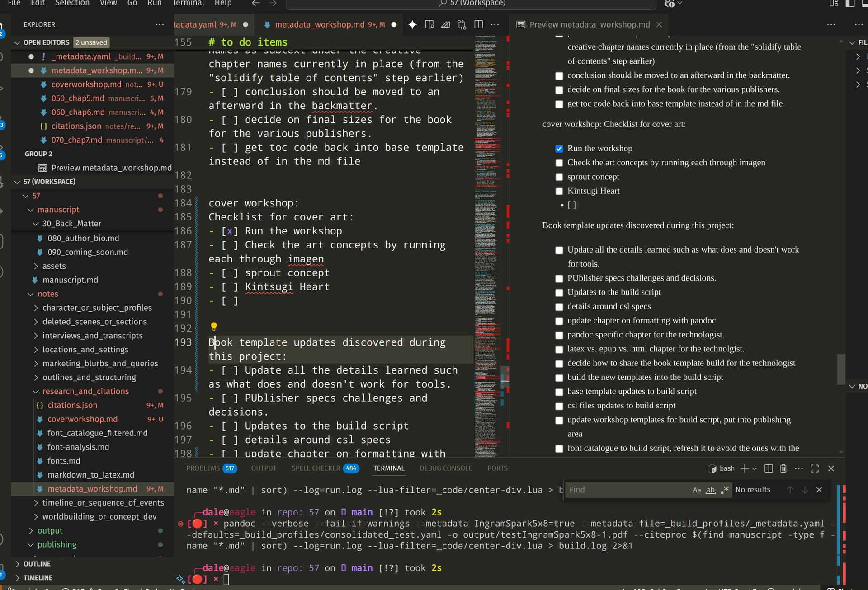Open Explorer more actions ellipsis
The height and width of the screenshot is (590, 868).
point(160,24)
